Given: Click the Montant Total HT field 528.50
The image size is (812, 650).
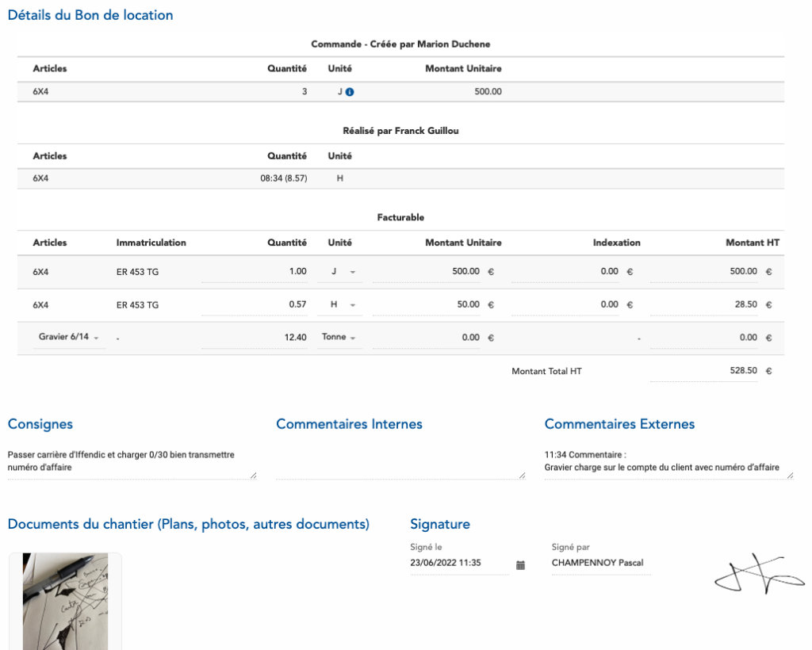Looking at the screenshot, I should pos(704,370).
